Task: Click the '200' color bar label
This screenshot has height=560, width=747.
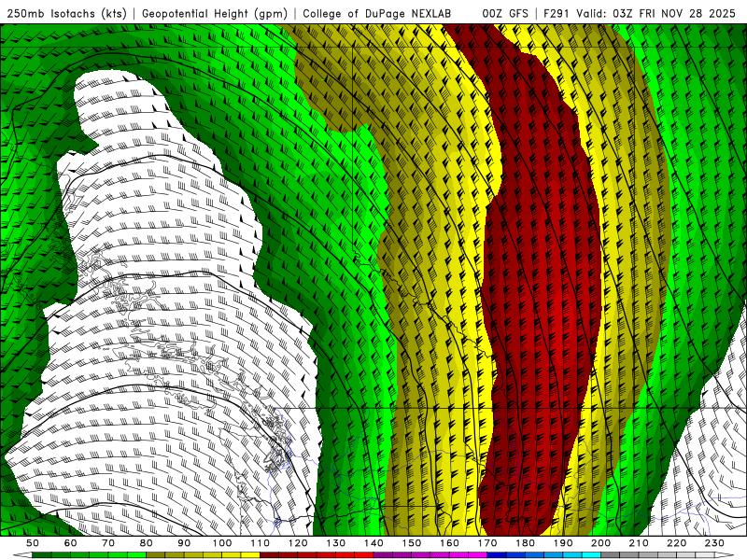Action: point(600,543)
